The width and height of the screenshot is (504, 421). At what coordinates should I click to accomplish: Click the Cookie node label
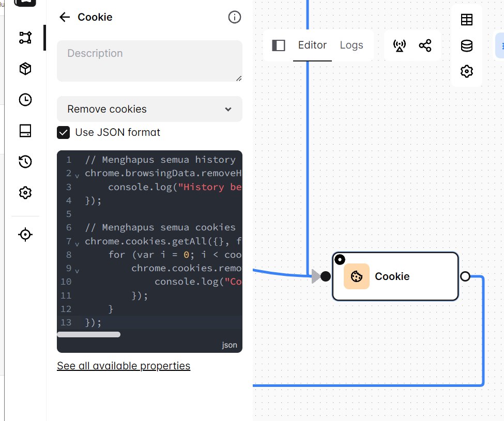coord(392,276)
